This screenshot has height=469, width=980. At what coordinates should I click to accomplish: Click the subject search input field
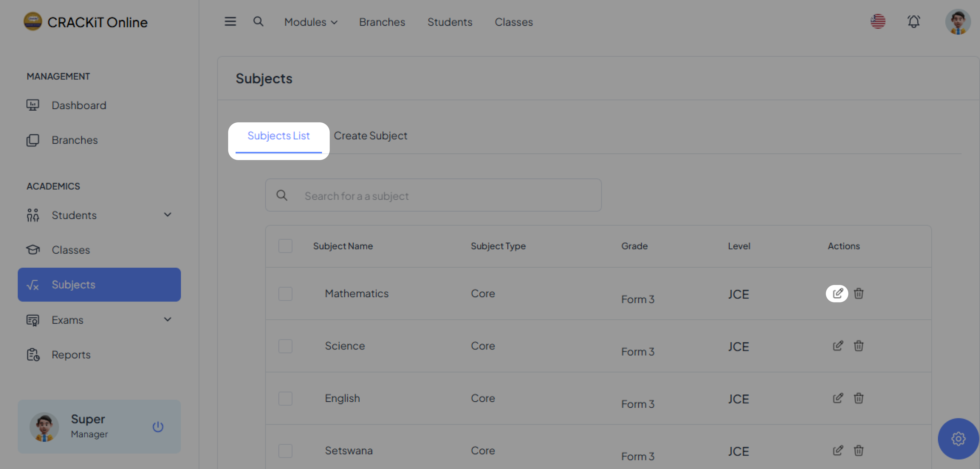pyautogui.click(x=441, y=196)
